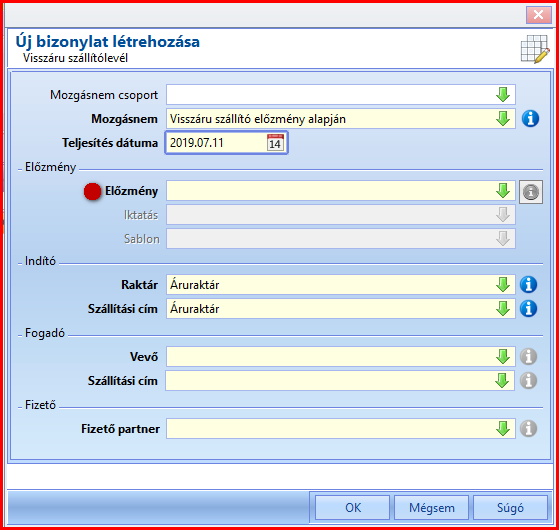Screen dimensions: 559x530
Task: Click info icon for Fogadó Szállítási cím
Action: (528, 380)
